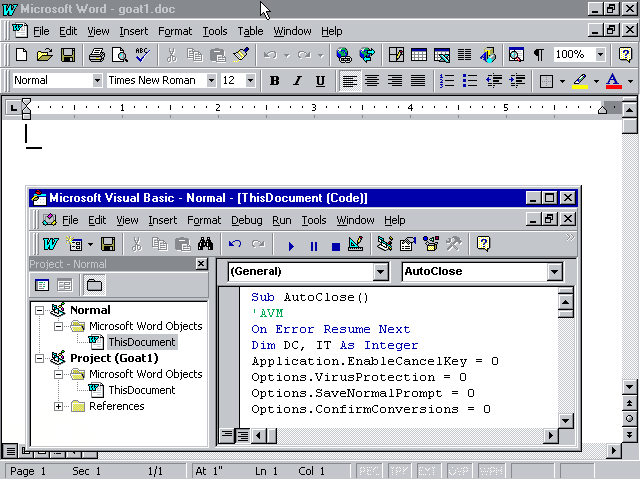
Task: Open Object Browser icon in VB toolbar
Action: (431, 244)
